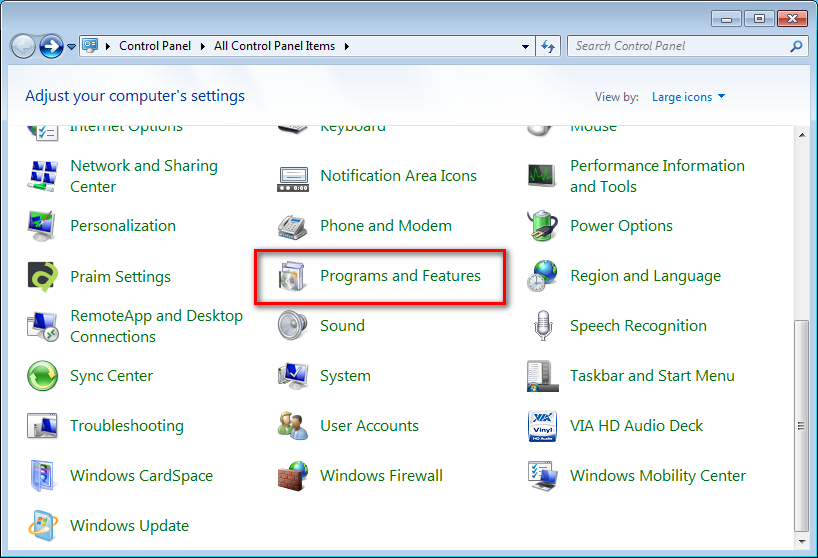Click the Windows Update icon
This screenshot has width=818, height=558.
pos(42,526)
